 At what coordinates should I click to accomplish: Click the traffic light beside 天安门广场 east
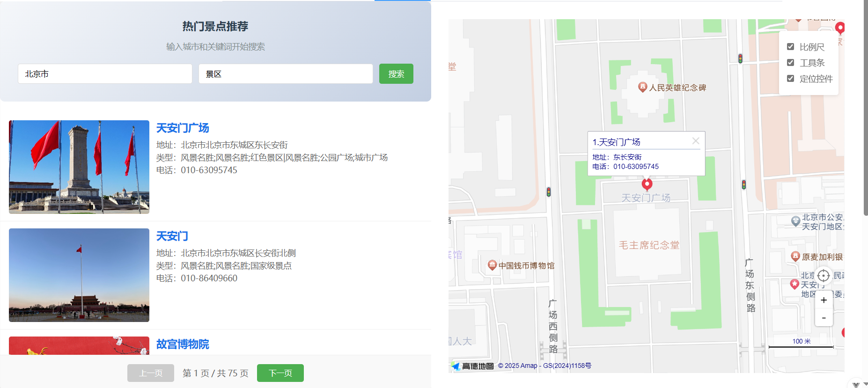pos(744,185)
